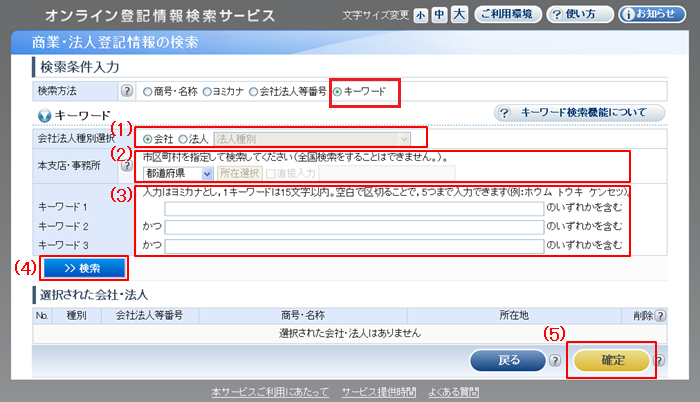Click help icon beside 確定 button

point(659,360)
